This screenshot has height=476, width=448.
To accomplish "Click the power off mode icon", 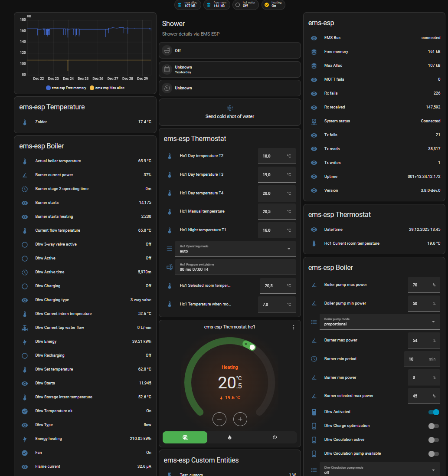I will pyautogui.click(x=275, y=437).
